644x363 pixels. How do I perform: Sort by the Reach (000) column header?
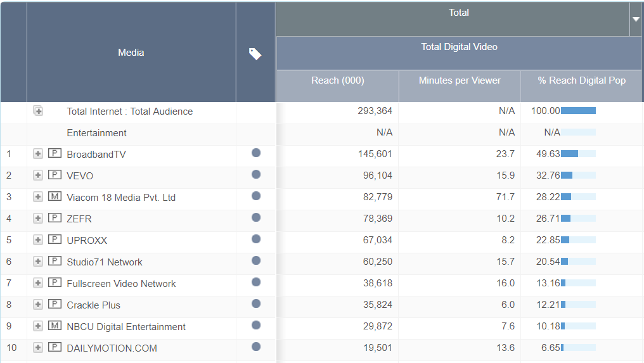[338, 80]
